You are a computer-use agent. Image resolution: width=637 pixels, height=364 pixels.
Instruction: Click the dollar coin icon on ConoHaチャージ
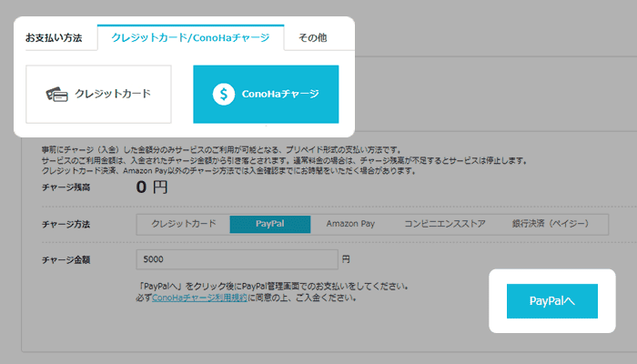(224, 95)
